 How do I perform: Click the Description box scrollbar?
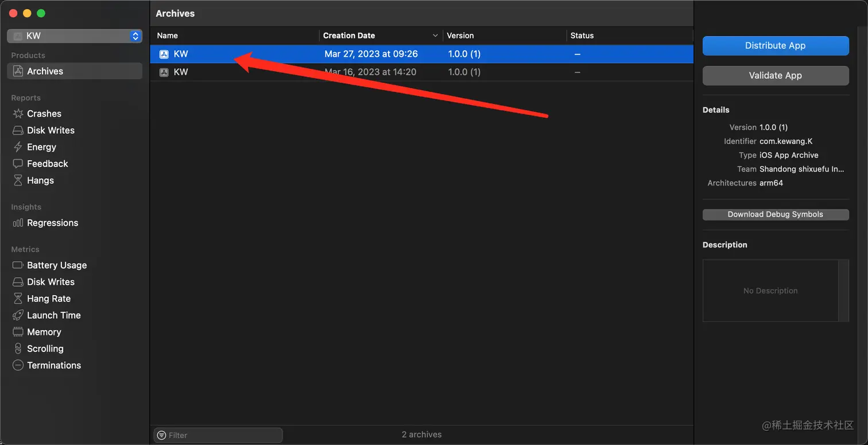(843, 291)
